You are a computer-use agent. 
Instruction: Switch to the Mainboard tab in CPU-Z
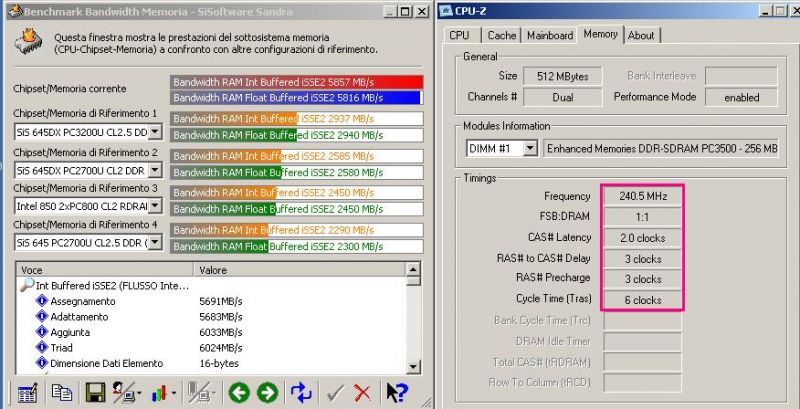pos(549,35)
